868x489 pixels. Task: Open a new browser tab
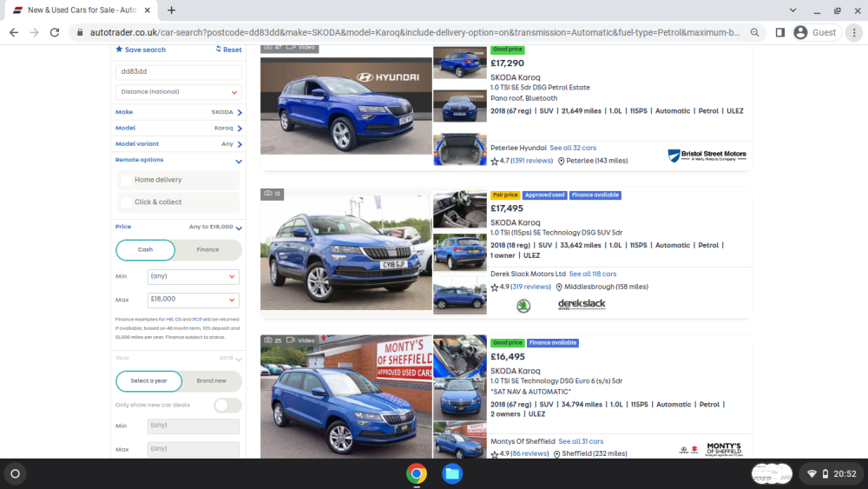(172, 10)
